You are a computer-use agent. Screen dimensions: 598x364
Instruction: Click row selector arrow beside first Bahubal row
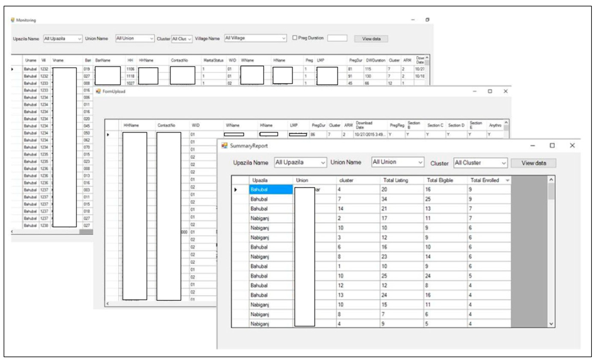pos(235,190)
